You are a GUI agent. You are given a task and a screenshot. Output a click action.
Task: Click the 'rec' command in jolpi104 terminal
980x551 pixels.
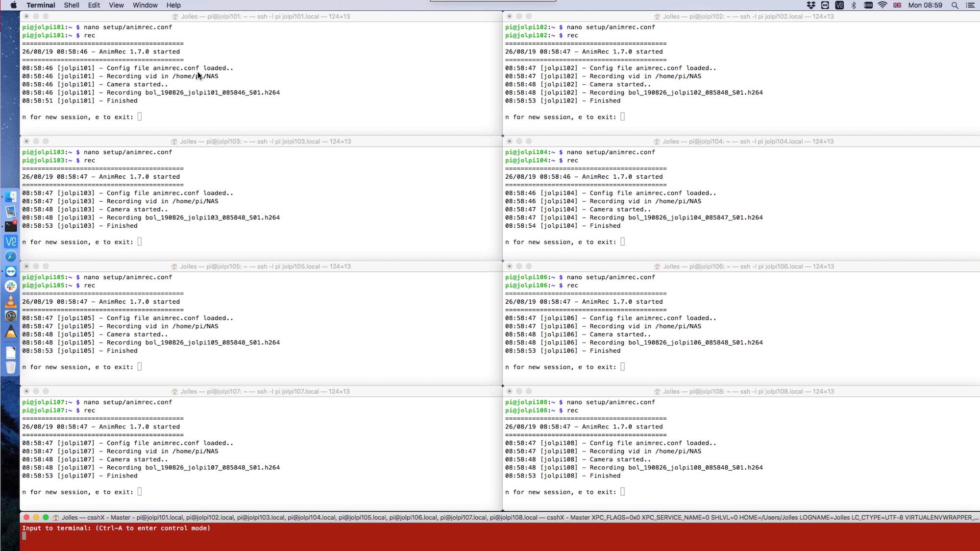point(572,161)
